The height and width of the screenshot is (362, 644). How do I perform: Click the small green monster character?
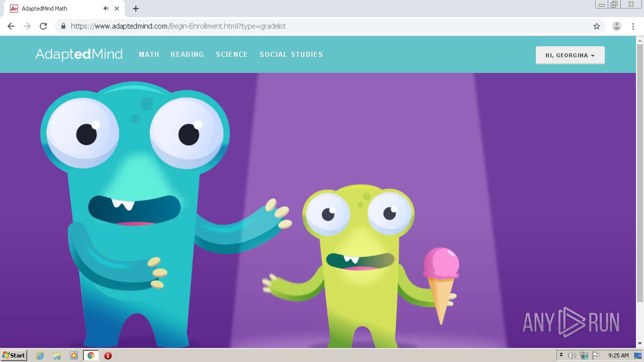[360, 266]
